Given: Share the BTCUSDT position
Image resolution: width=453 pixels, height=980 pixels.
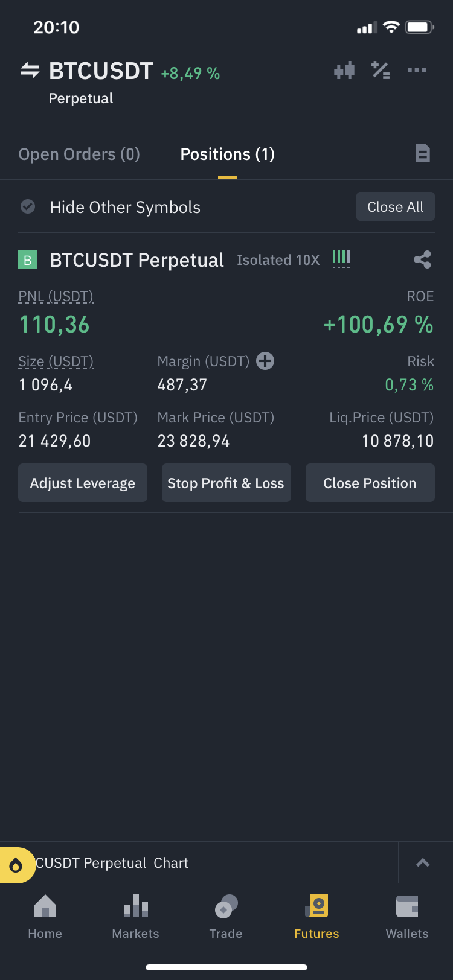Looking at the screenshot, I should tap(422, 260).
